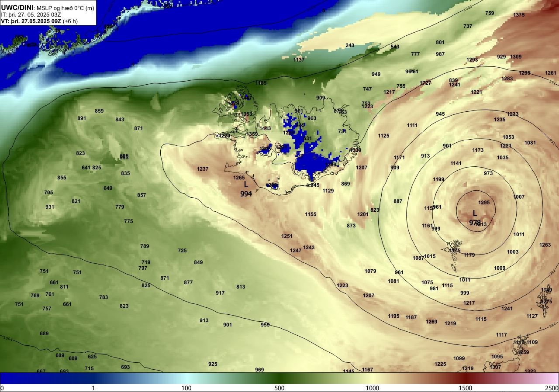Click the height value 1251
559x392 pixels.
click(286, 236)
